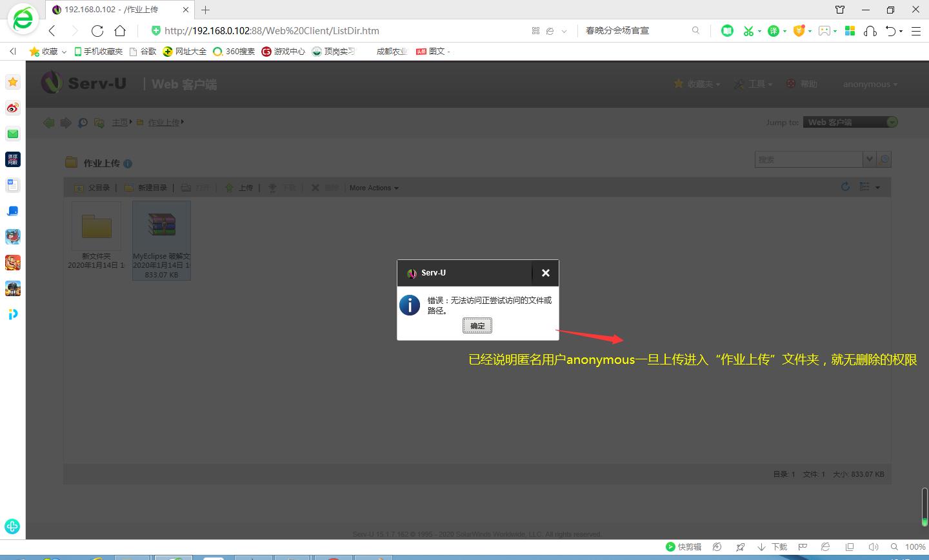Expand the screenshot tool dropdown arrow
This screenshot has width=929, height=560.
(759, 31)
